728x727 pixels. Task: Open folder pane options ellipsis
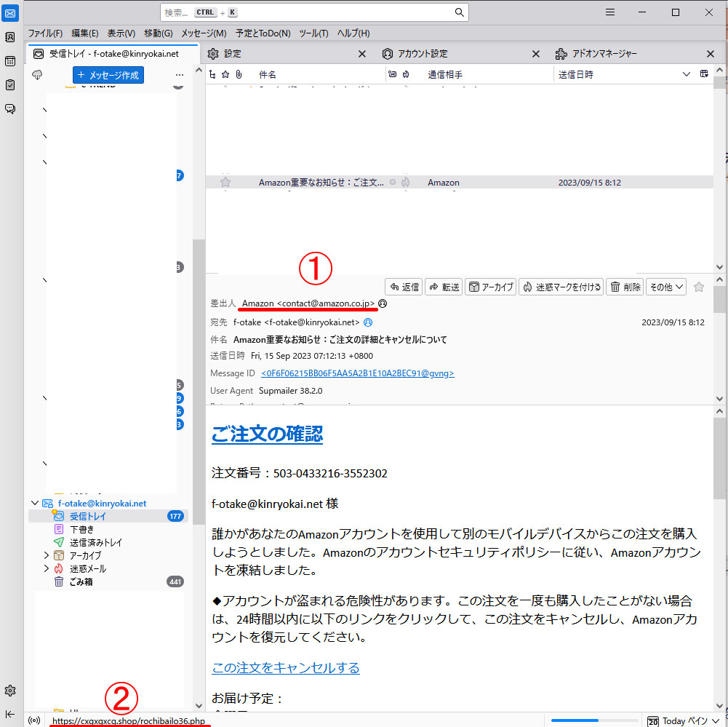(x=180, y=75)
